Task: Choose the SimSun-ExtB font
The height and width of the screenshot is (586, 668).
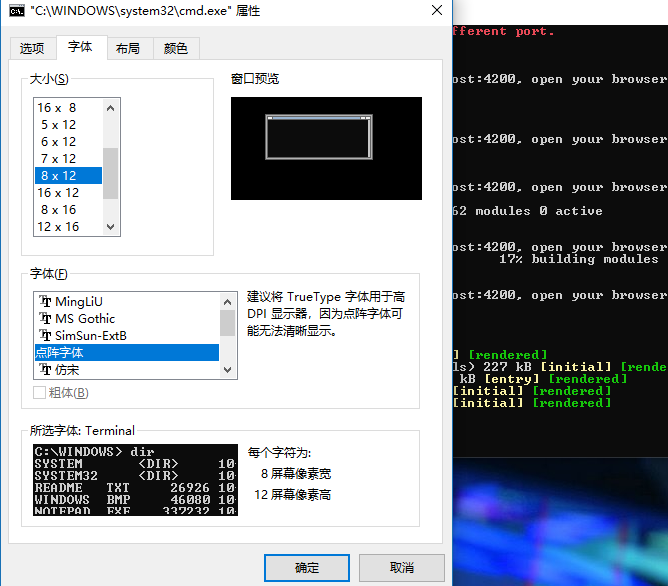Action: pos(127,336)
